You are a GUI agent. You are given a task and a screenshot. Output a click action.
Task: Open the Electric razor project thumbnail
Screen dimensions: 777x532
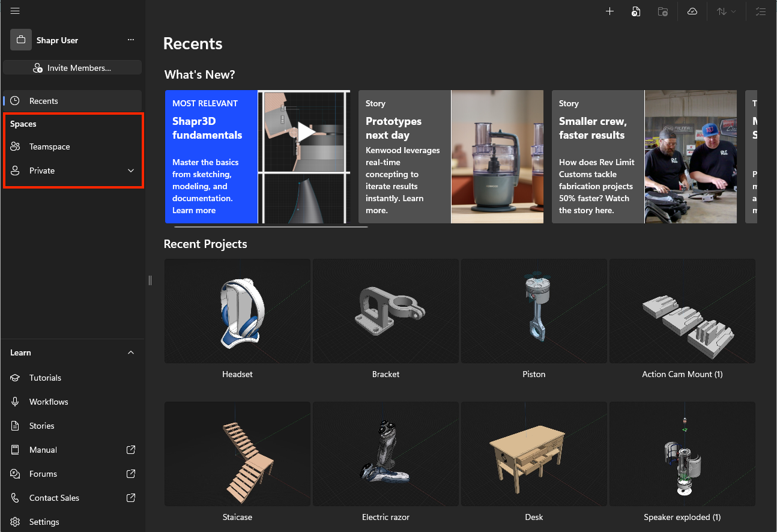385,454
